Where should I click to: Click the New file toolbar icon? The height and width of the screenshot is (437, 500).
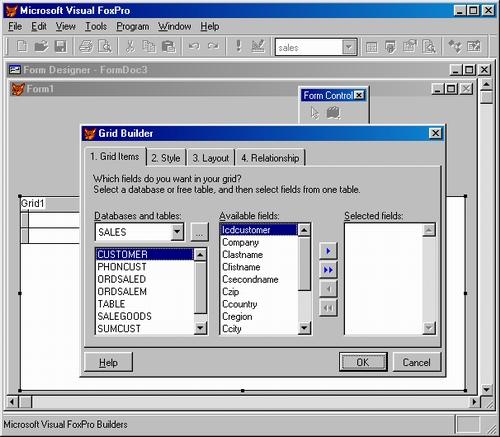22,46
